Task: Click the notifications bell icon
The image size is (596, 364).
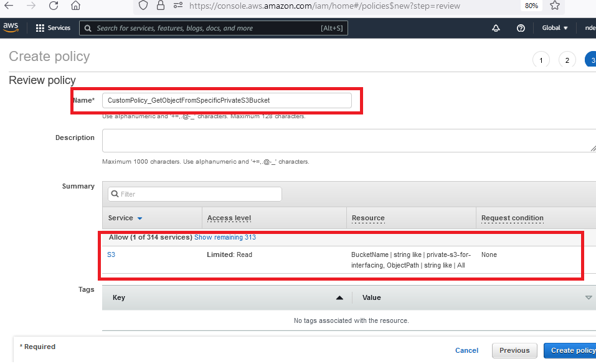Action: [x=496, y=28]
